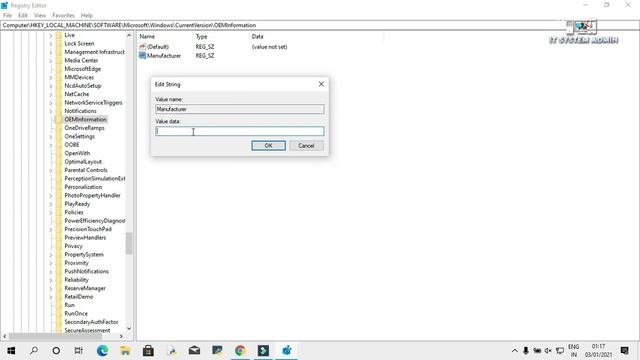
Task: Open Task View
Action: coord(79,351)
